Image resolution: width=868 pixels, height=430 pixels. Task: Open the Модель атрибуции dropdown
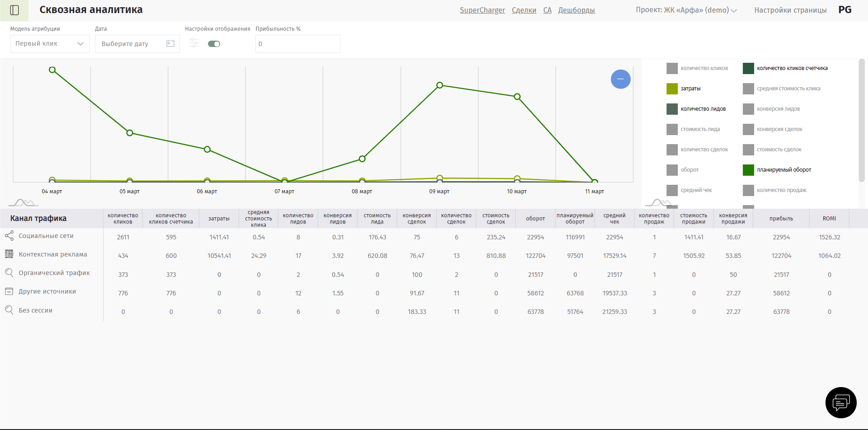(x=50, y=44)
